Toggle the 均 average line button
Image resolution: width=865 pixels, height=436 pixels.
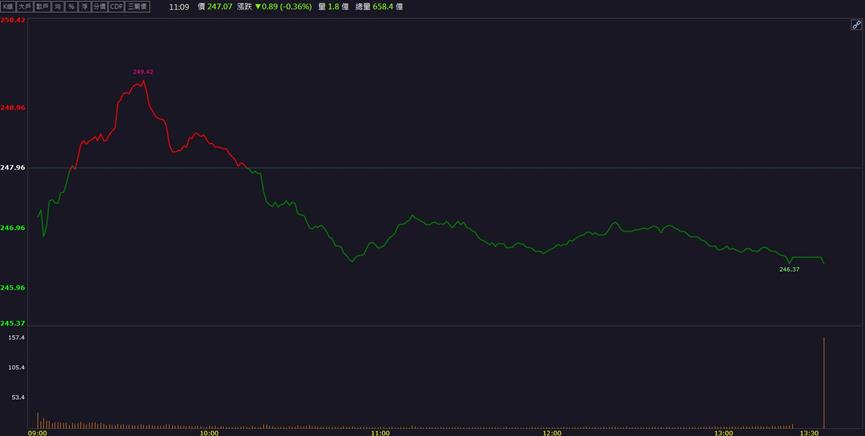pos(57,7)
